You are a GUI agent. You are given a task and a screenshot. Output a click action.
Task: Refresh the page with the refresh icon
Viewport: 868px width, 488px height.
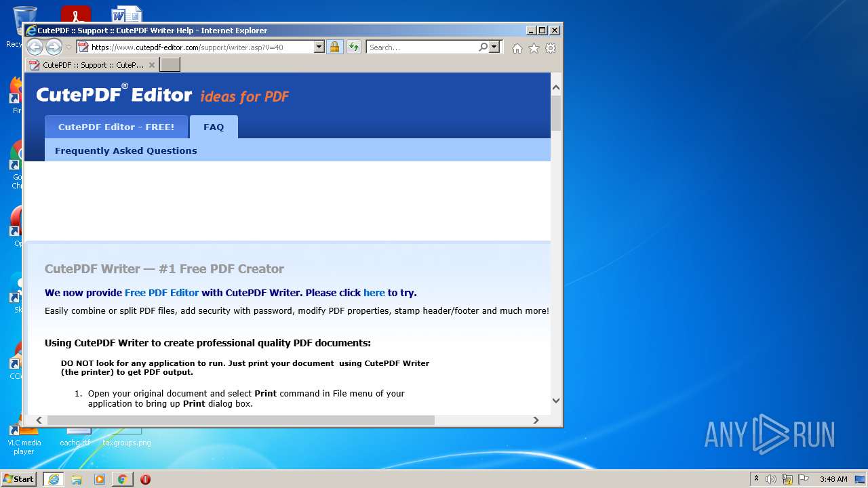353,47
